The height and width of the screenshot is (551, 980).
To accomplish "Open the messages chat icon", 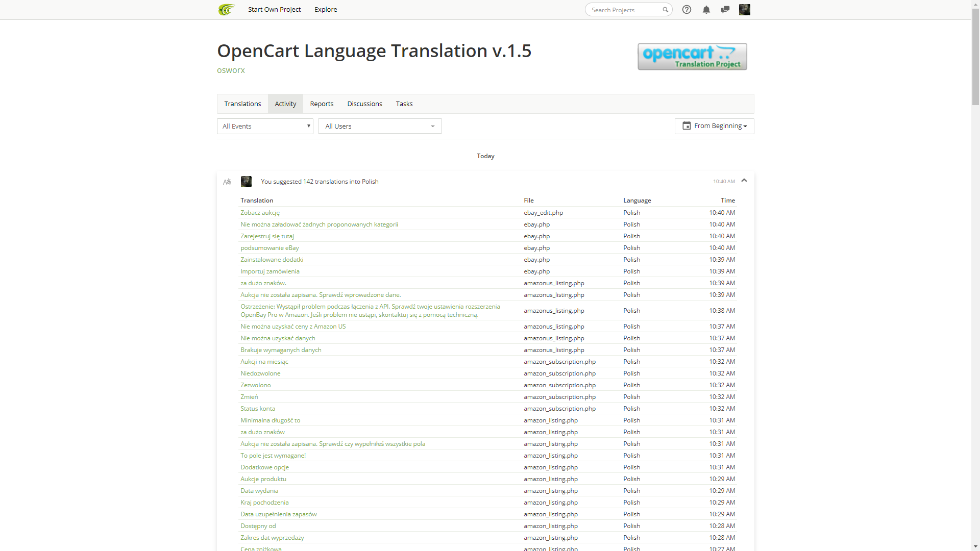I will tap(725, 10).
